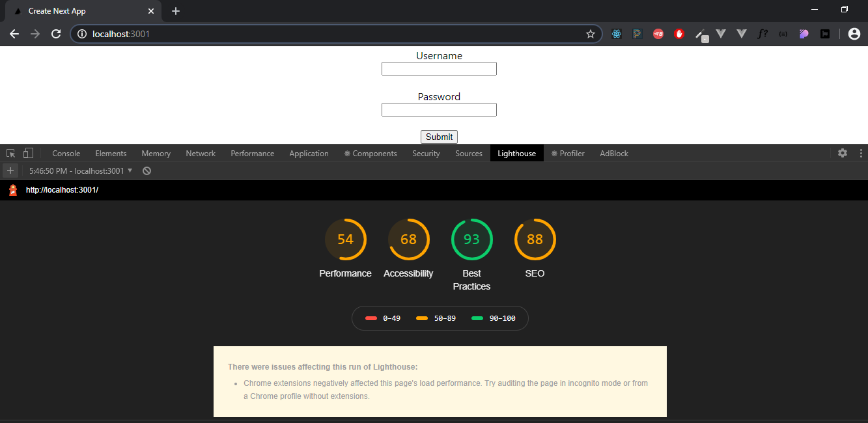Open the Chrome profile avatar menu

coord(854,34)
